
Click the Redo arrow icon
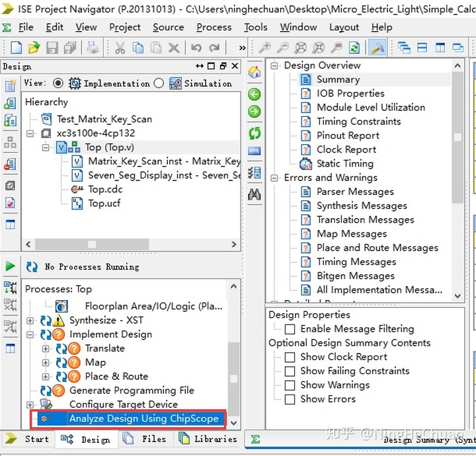click(214, 48)
